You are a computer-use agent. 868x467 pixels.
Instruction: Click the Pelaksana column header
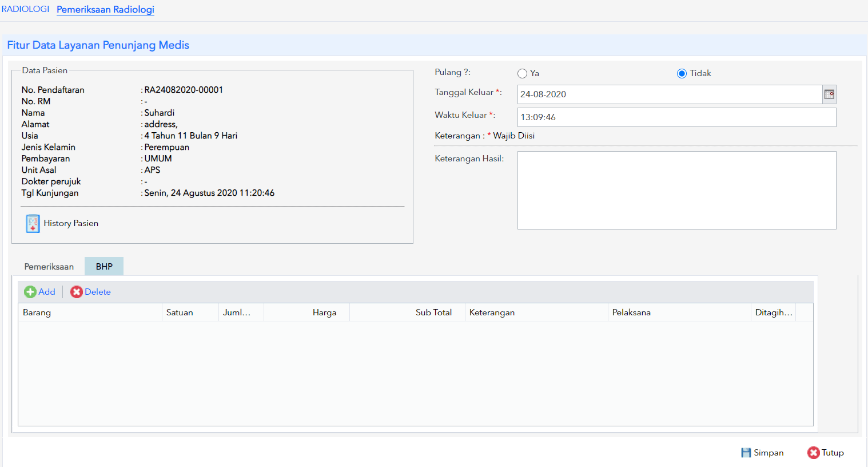coord(679,312)
